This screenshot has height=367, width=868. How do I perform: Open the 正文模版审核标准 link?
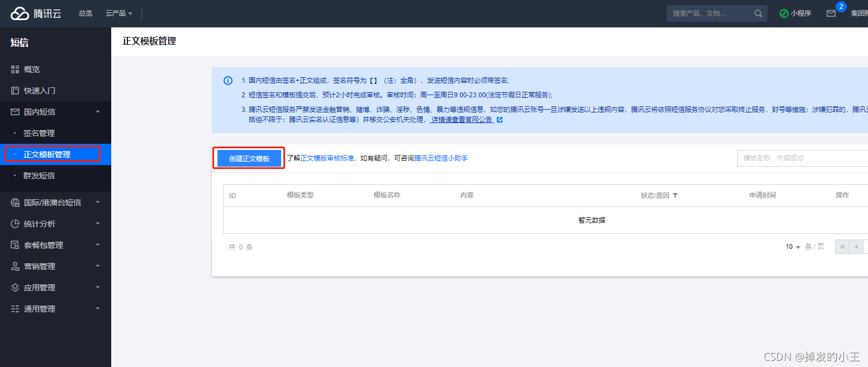[x=327, y=158]
